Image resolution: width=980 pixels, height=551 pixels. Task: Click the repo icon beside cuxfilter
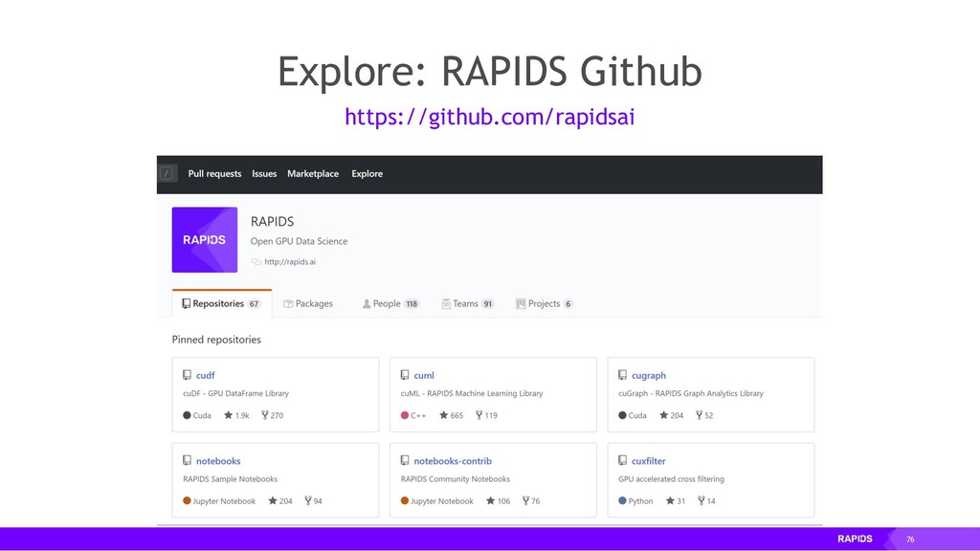pyautogui.click(x=622, y=460)
